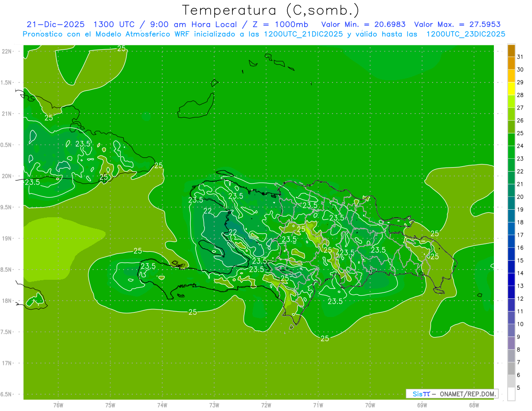Image resolution: width=532 pixels, height=411 pixels.
Task: Click the "10" label on the color scale
Action: coord(520,324)
